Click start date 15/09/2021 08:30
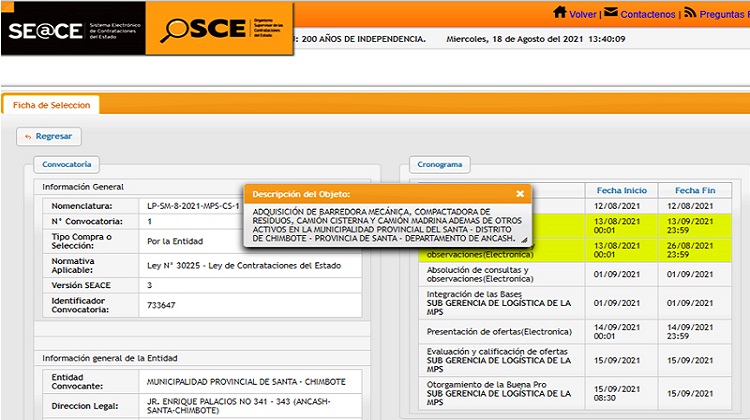Screen dimensions: 750x420 click(617, 394)
